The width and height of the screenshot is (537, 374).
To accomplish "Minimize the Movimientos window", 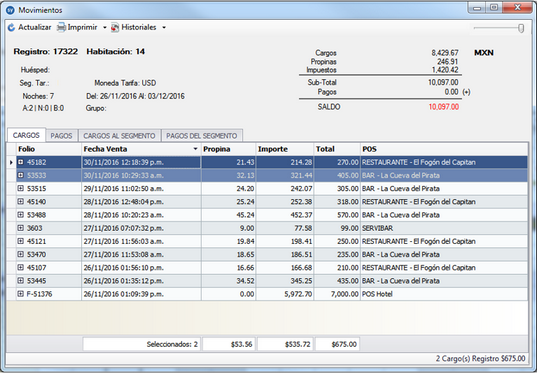I will click(477, 8).
